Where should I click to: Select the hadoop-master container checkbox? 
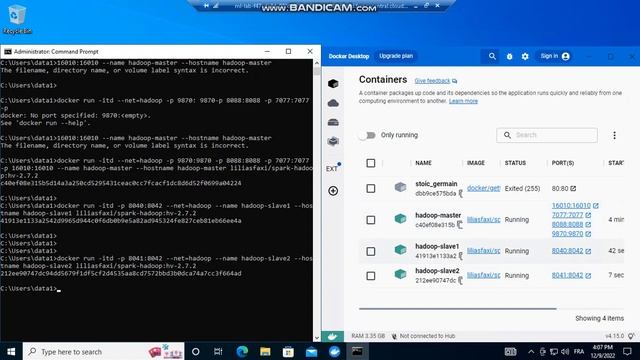pyautogui.click(x=371, y=220)
